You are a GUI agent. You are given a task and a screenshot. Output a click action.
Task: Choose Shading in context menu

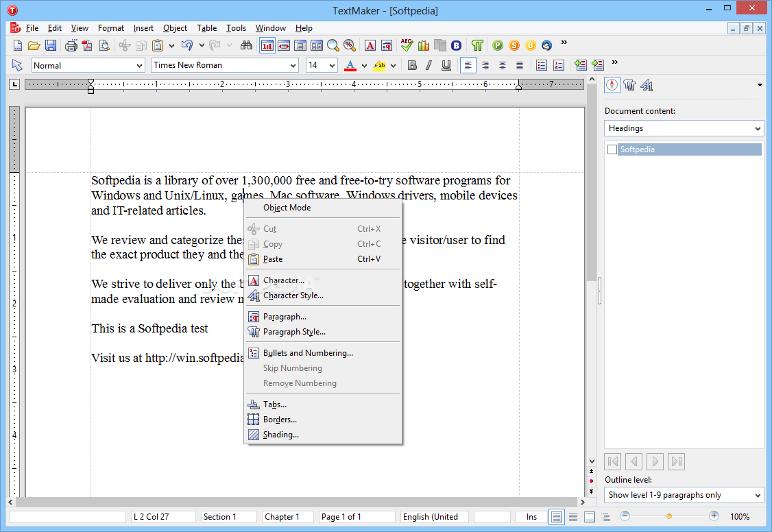click(323, 435)
